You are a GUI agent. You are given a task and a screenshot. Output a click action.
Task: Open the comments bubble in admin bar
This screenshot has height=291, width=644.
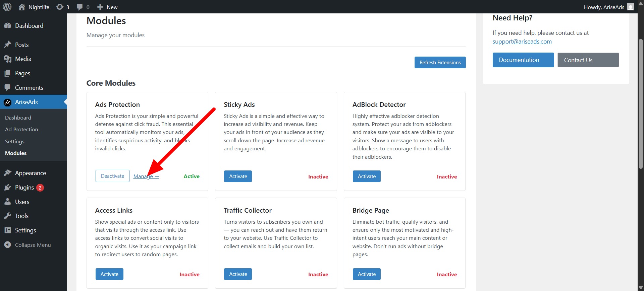[x=79, y=7]
